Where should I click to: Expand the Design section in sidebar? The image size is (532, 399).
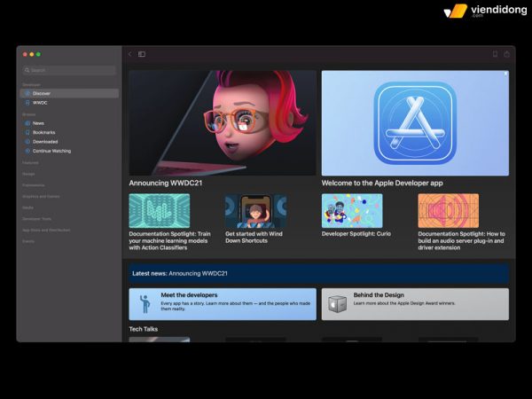coord(29,174)
